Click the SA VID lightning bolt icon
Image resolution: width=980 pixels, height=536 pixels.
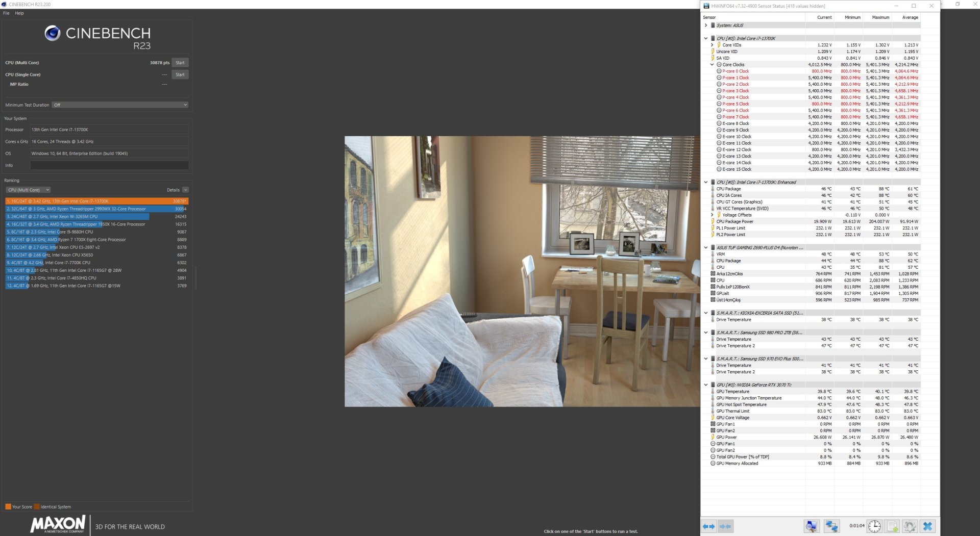[x=713, y=58]
